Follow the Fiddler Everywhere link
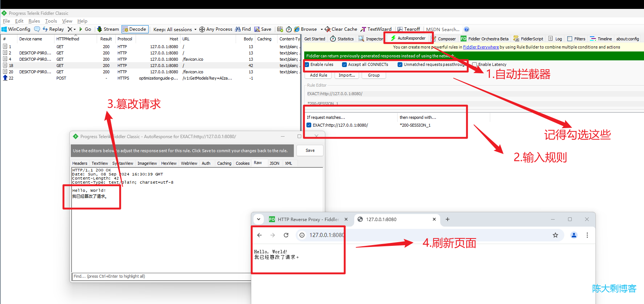Viewport: 644px width, 304px height. point(481,47)
